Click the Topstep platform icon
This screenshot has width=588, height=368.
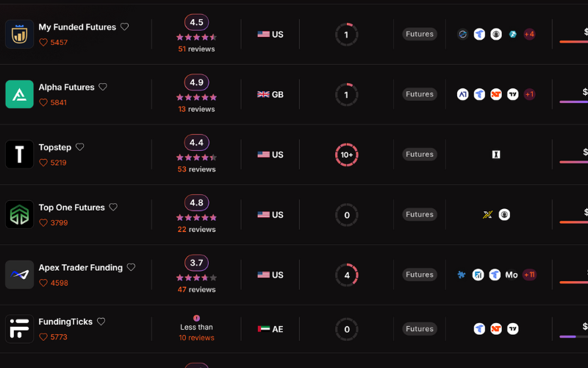click(x=496, y=155)
